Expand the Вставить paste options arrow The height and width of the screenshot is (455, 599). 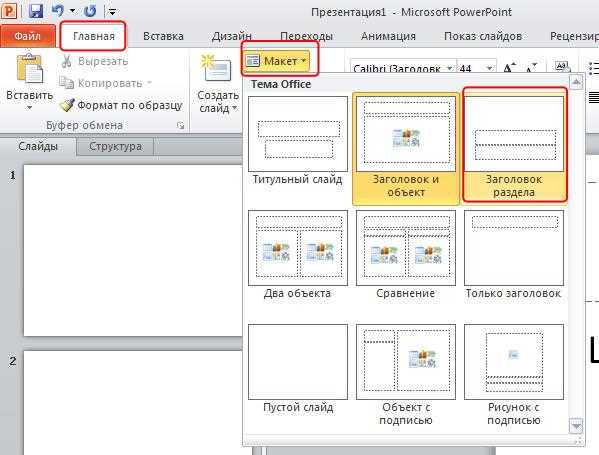pyautogui.click(x=29, y=107)
